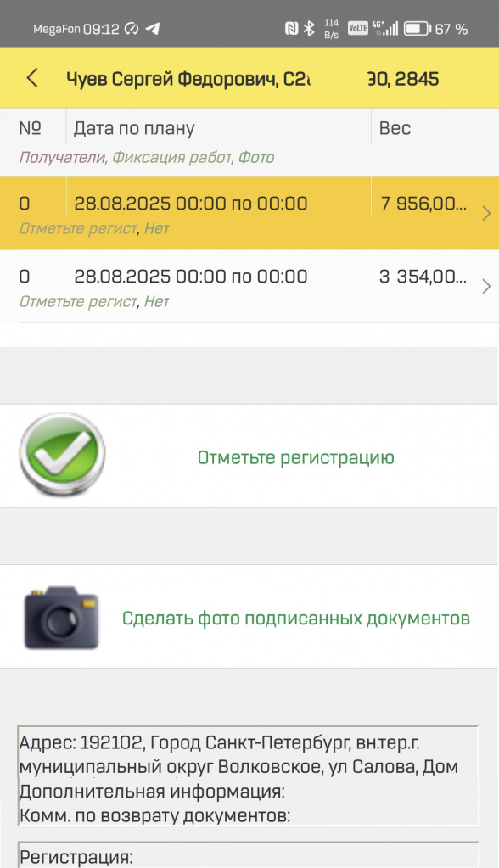
Task: Tap the Отметьте регистрацию link
Action: point(295,458)
